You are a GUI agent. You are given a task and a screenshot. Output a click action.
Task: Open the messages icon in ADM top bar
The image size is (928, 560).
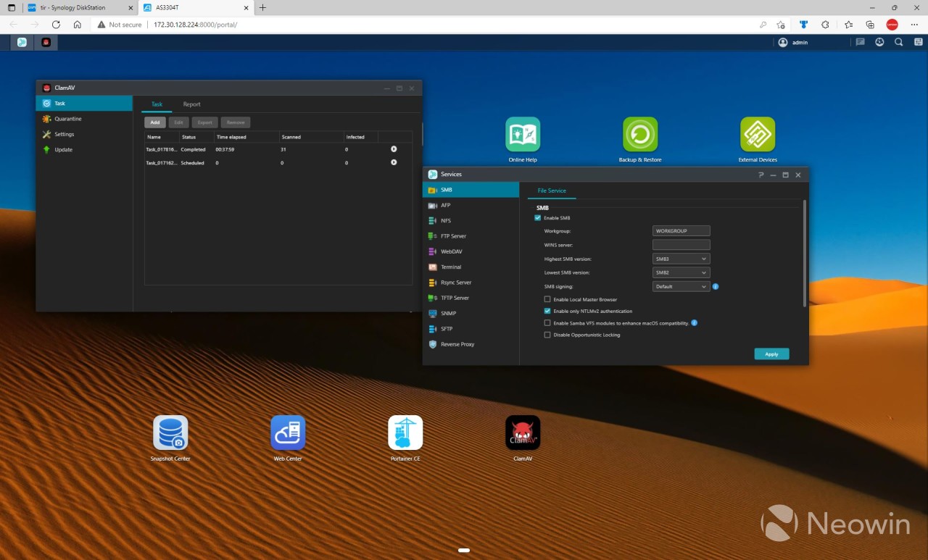click(860, 42)
